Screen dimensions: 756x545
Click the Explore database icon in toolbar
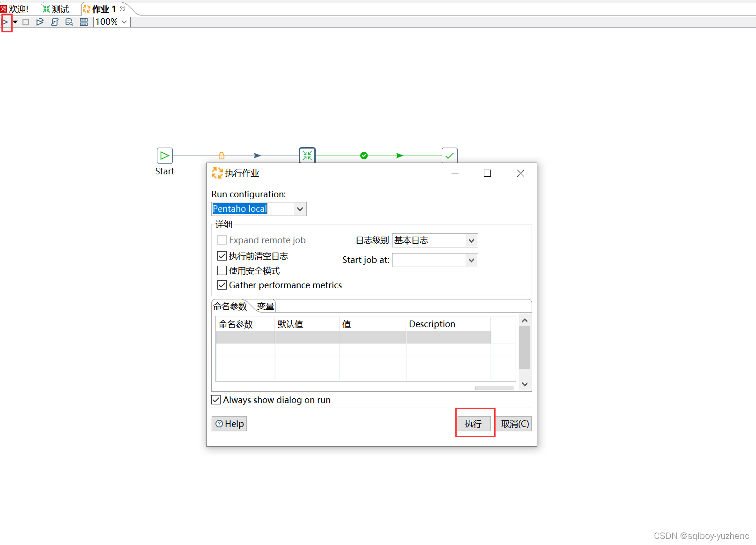(x=69, y=22)
